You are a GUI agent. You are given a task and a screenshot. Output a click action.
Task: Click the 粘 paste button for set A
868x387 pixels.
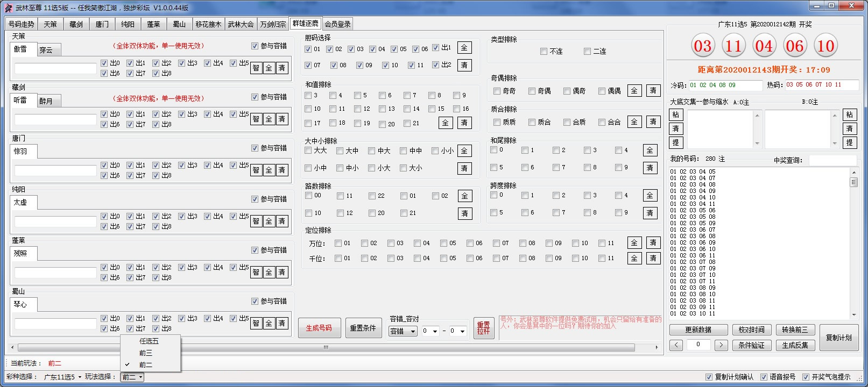point(675,114)
